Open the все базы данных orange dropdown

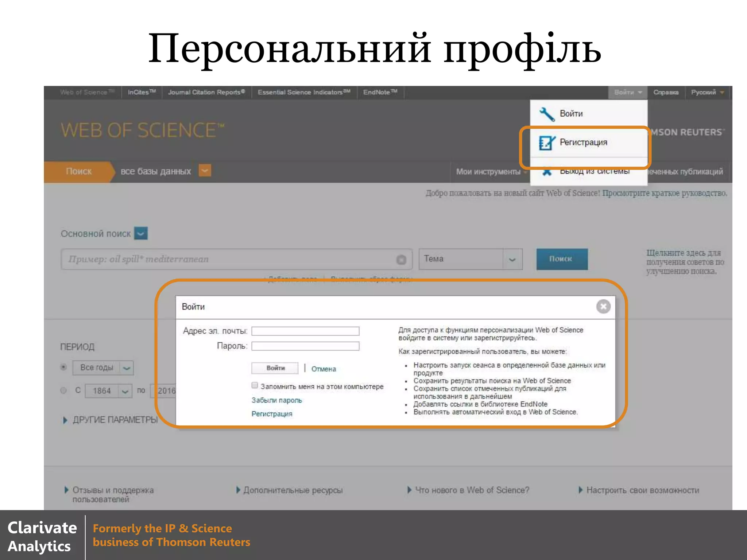(205, 171)
